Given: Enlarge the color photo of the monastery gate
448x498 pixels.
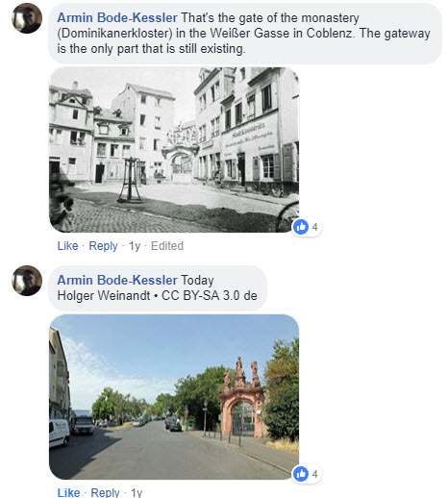Looking at the screenshot, I should (174, 397).
